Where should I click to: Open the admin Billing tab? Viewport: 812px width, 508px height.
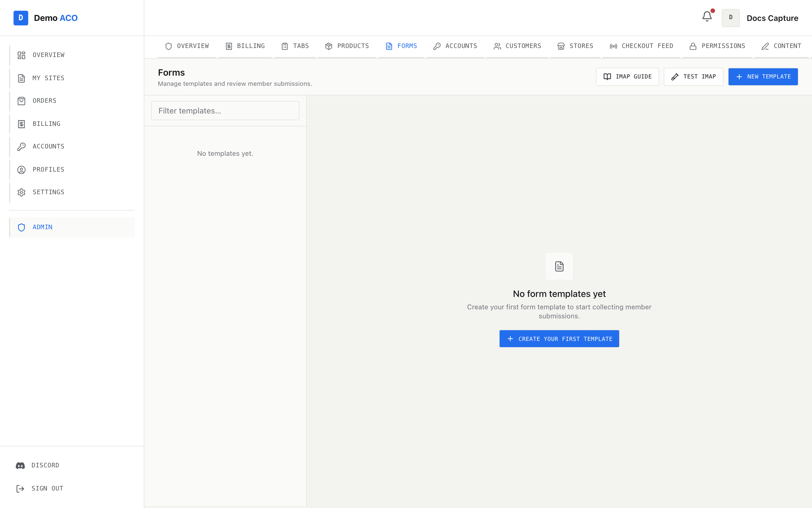pos(245,46)
